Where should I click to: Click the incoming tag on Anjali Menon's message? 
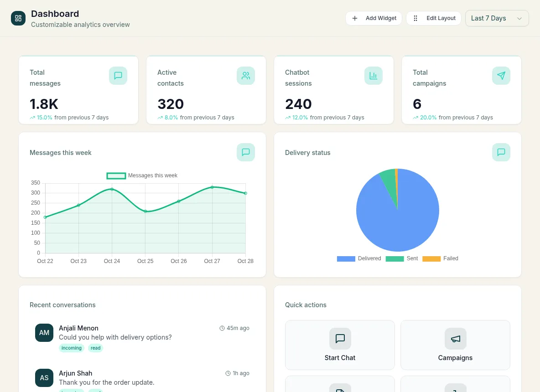click(71, 348)
